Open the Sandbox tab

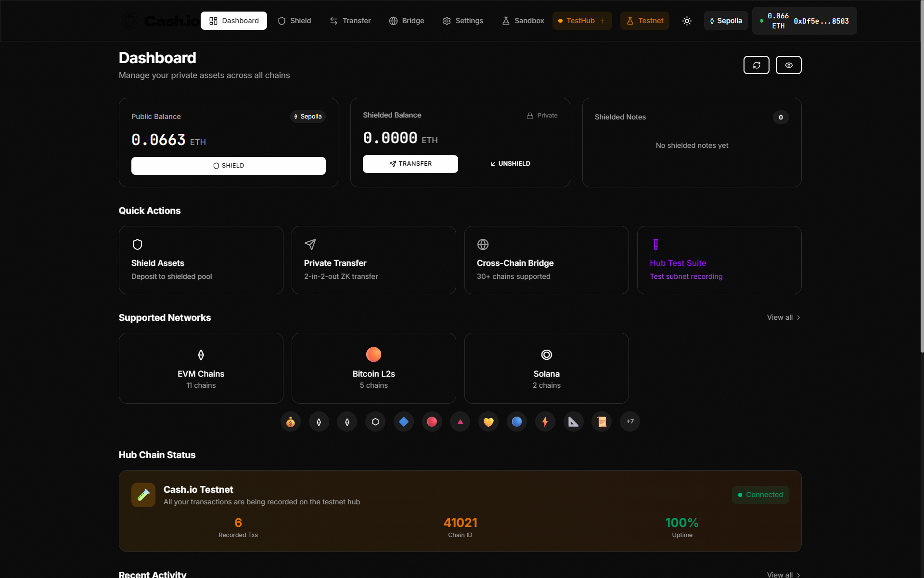coord(523,21)
